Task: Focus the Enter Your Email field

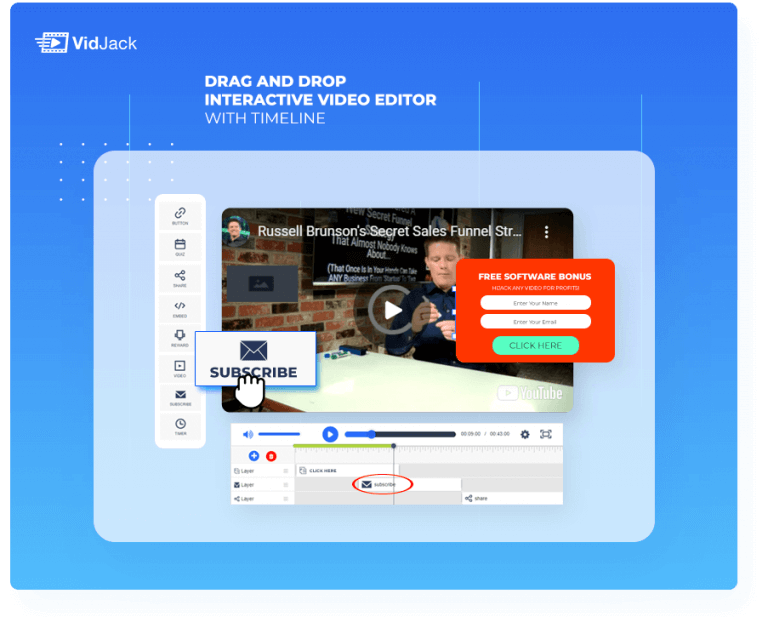Action: (x=535, y=321)
